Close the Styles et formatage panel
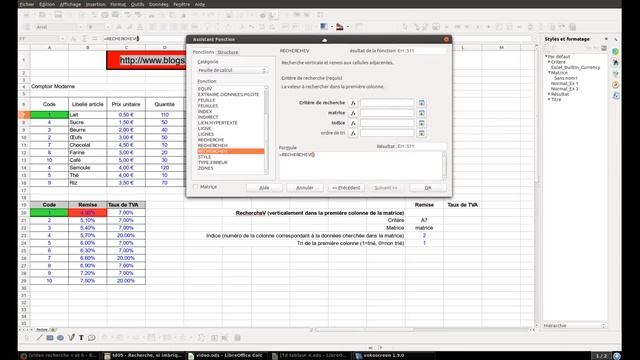This screenshot has height=360, width=640. 606,39
